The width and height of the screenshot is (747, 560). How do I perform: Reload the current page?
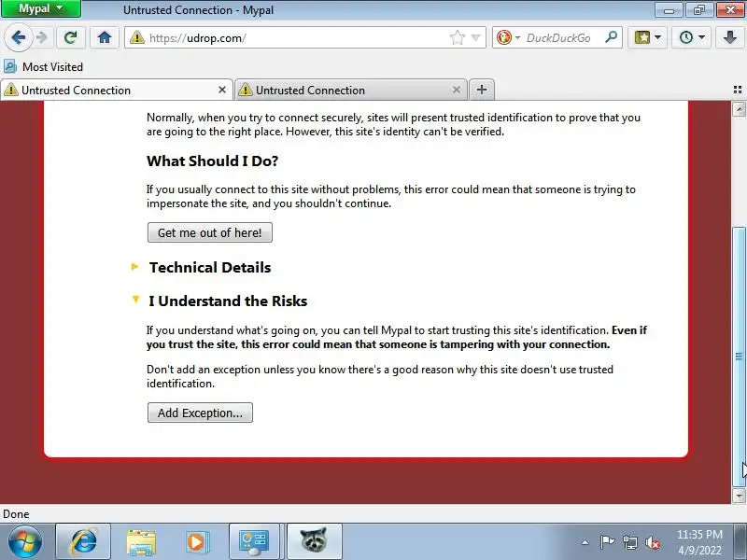[x=71, y=37]
